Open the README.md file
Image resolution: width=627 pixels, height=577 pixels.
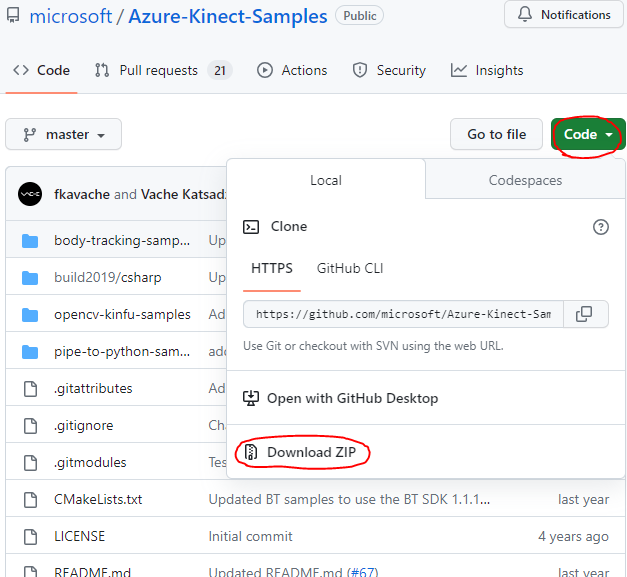92,572
